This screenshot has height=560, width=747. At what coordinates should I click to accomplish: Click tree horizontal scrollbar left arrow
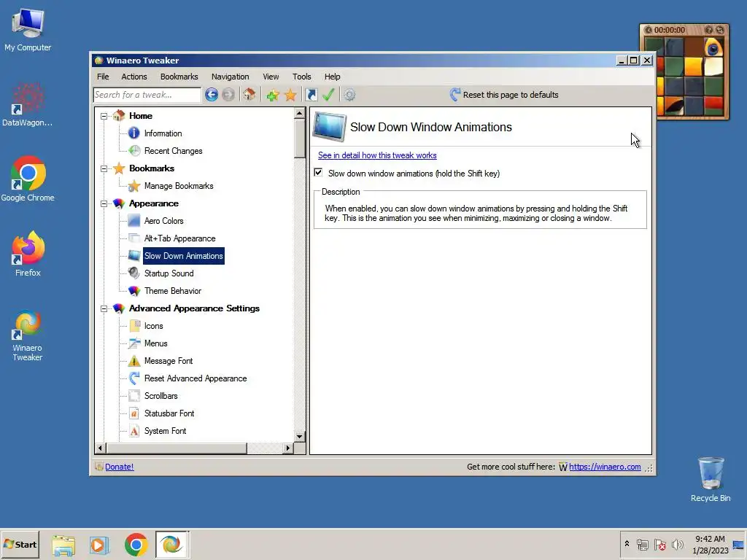[x=100, y=448]
